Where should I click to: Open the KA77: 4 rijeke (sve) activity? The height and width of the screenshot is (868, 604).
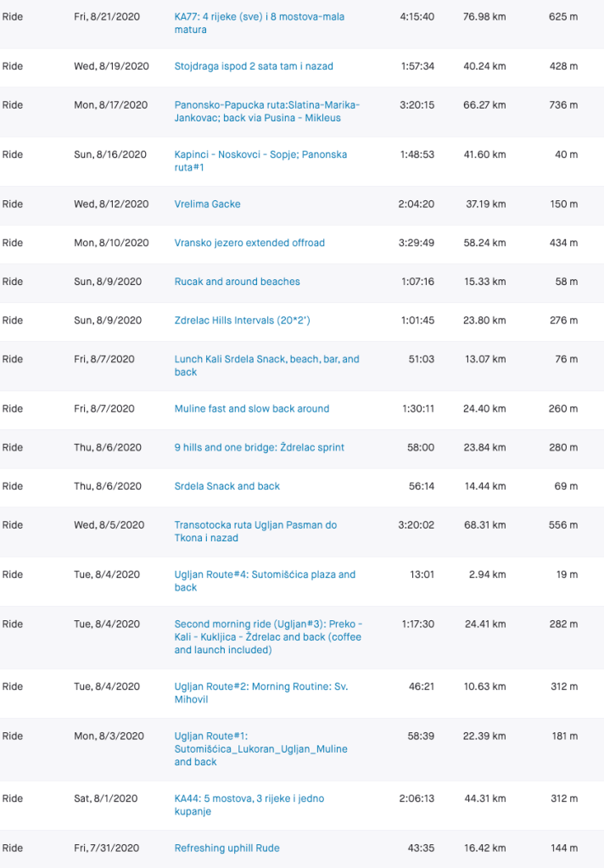pos(259,17)
